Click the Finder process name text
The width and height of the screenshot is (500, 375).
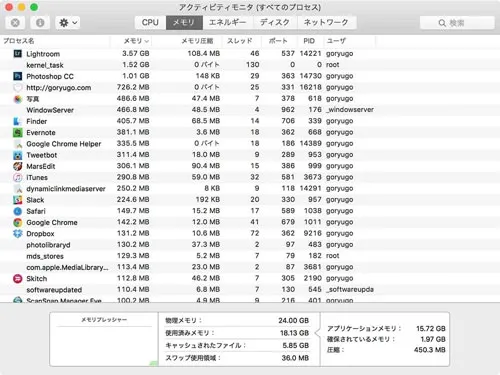click(37, 121)
